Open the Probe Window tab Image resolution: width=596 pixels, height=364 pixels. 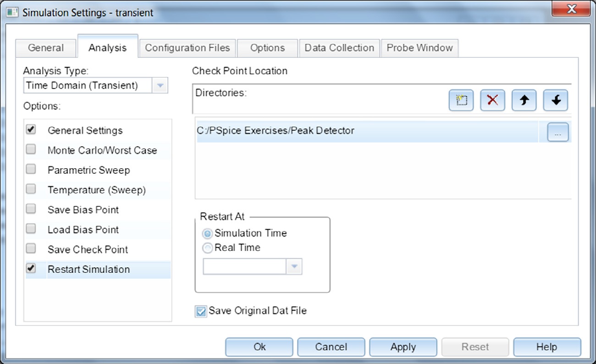point(419,48)
